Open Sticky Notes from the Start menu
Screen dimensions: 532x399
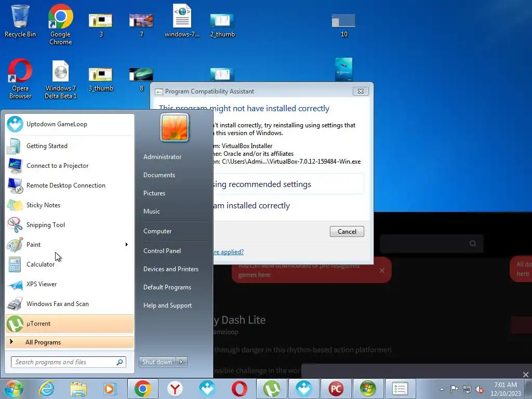69,205
